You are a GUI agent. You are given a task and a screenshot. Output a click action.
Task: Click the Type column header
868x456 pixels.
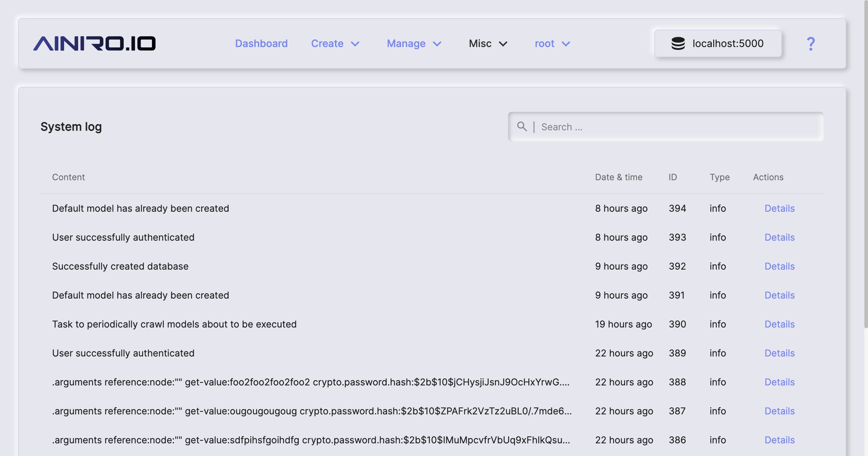[719, 177]
